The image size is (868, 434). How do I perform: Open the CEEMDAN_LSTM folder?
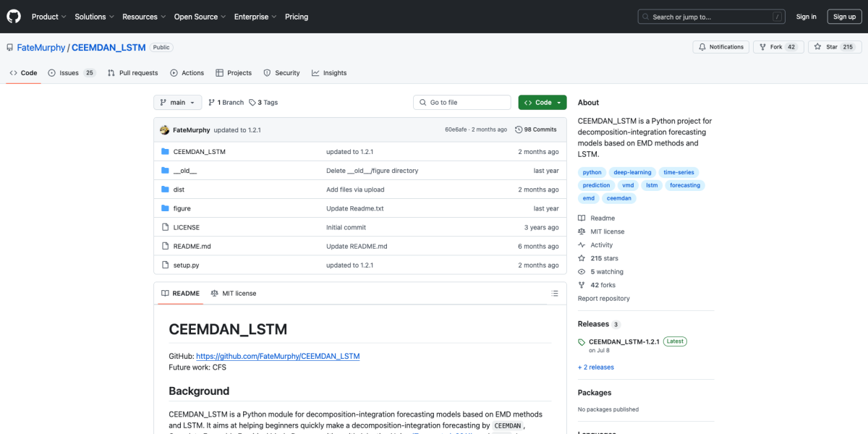point(200,151)
